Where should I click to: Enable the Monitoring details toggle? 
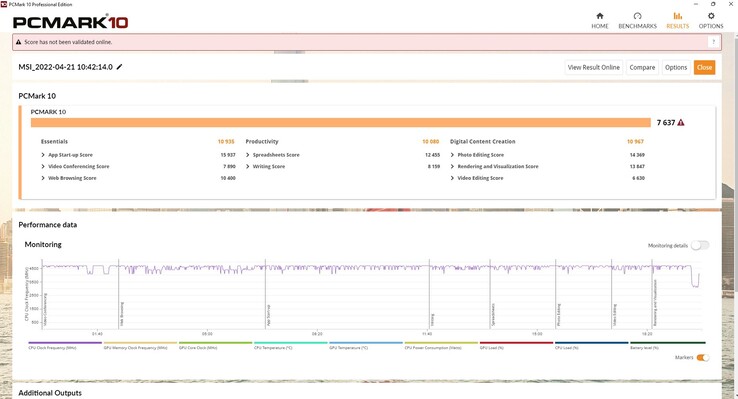(699, 245)
